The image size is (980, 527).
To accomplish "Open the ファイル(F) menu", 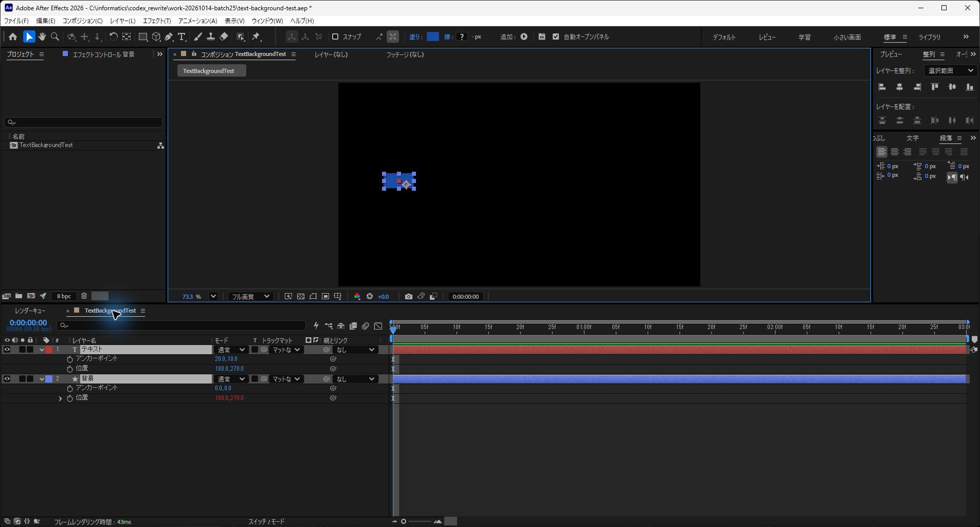I will (16, 21).
